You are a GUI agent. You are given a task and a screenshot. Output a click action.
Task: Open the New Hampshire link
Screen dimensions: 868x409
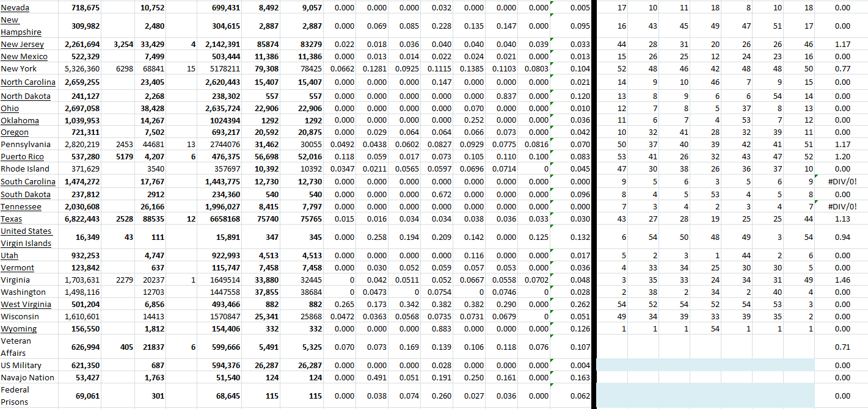tap(21, 26)
